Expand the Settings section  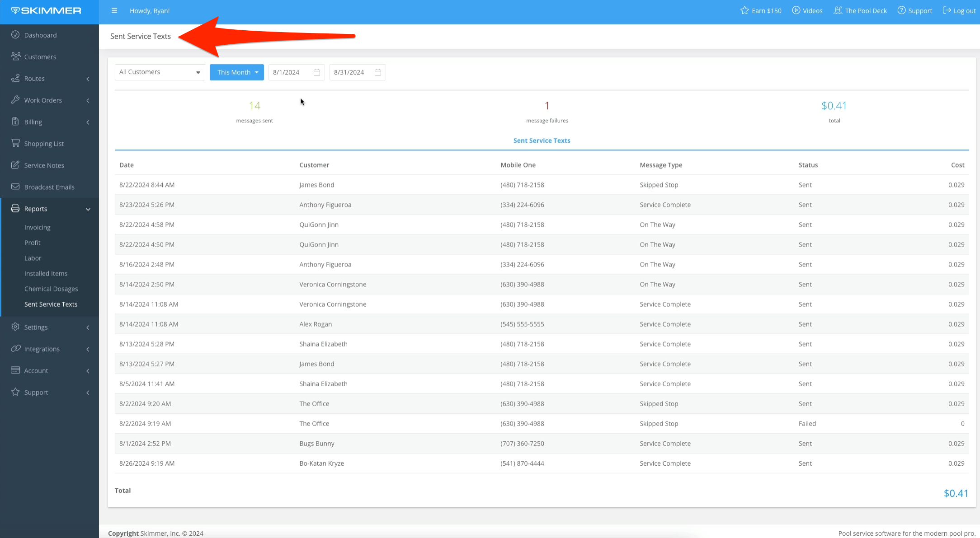pos(36,327)
